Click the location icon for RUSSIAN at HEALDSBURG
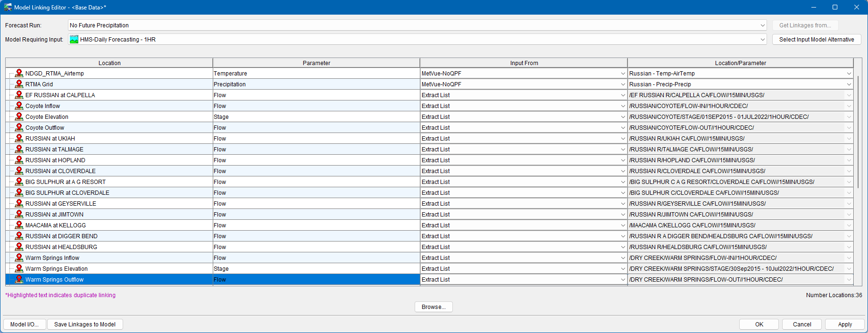 [19, 247]
